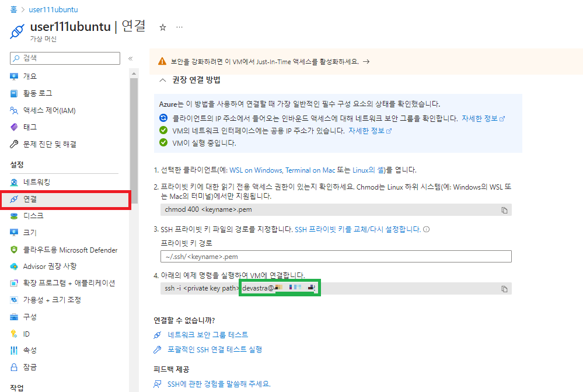This screenshot has height=392, width=583.
Task: Click the 구성 toolbox icon
Action: tap(14, 317)
